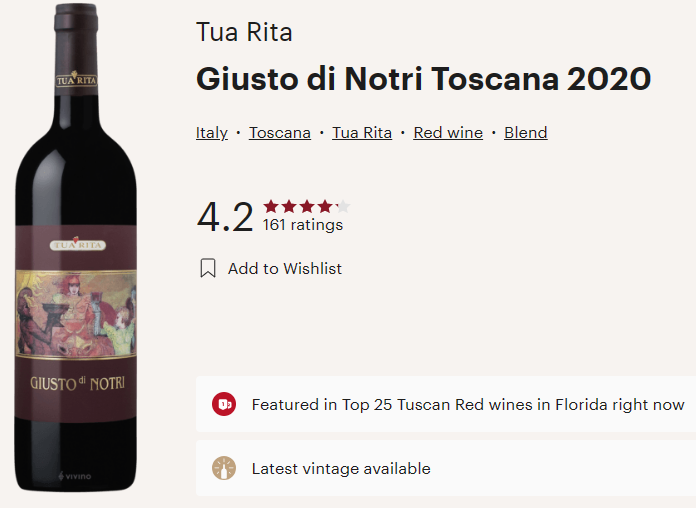View the 161 ratings
The width and height of the screenshot is (696, 508).
pos(303,225)
